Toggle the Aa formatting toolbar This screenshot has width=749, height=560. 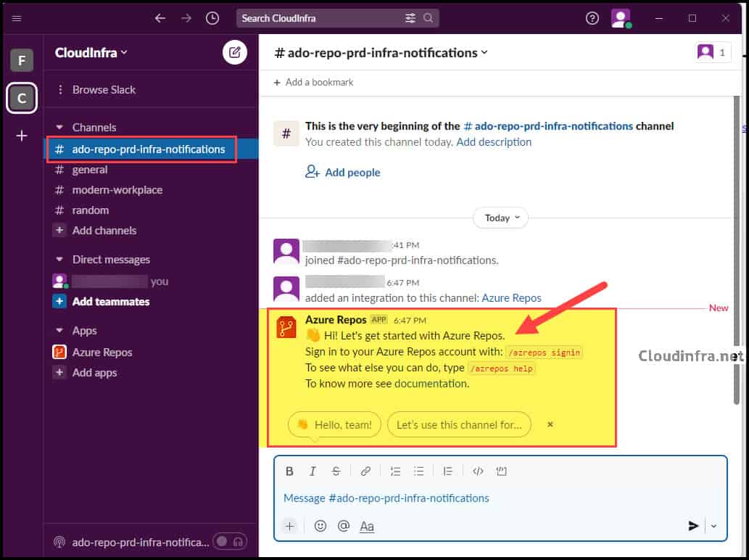[x=366, y=526]
